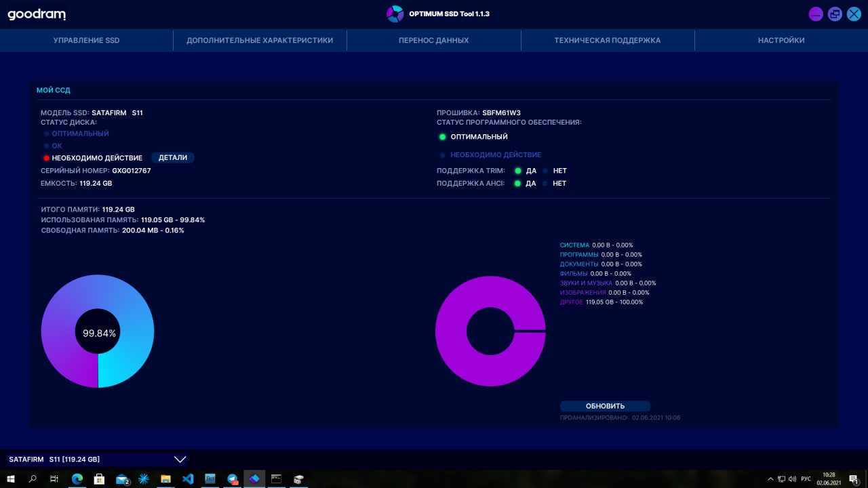
Task: Click the Детали button
Action: click(x=173, y=158)
